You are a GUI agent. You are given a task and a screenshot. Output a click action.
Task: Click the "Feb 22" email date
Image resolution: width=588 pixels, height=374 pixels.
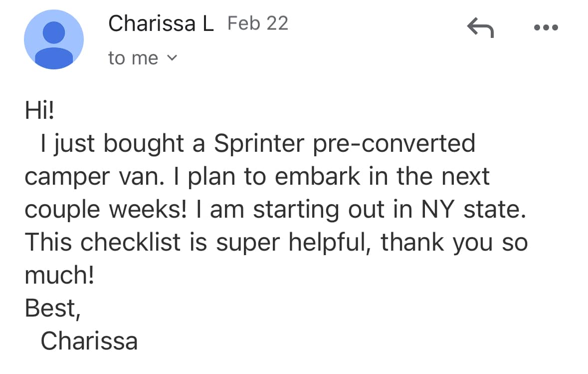(258, 23)
